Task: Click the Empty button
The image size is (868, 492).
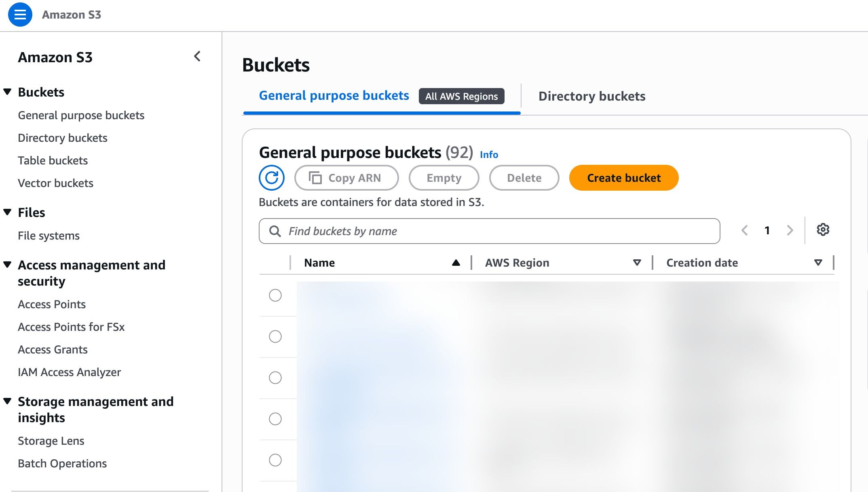Action: 444,178
